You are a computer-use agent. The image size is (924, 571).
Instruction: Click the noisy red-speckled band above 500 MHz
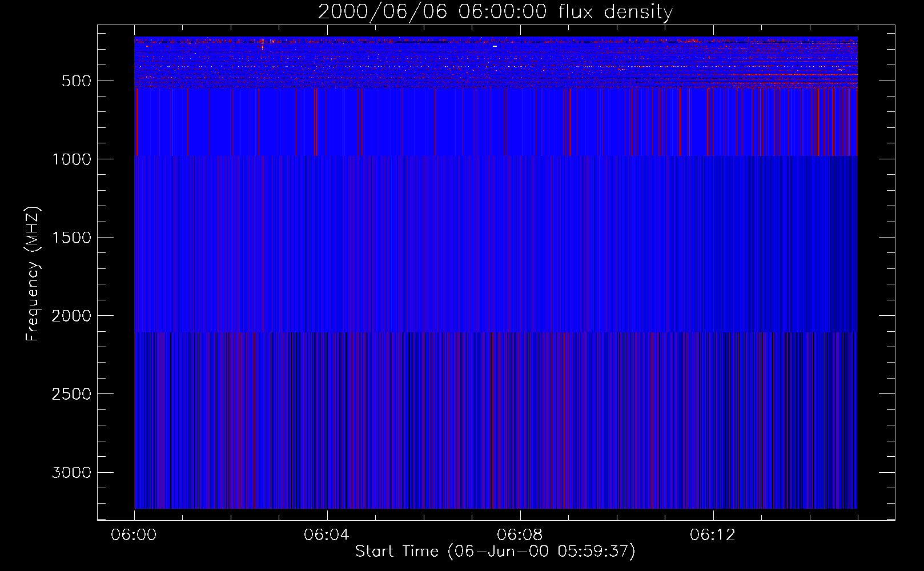(496, 62)
